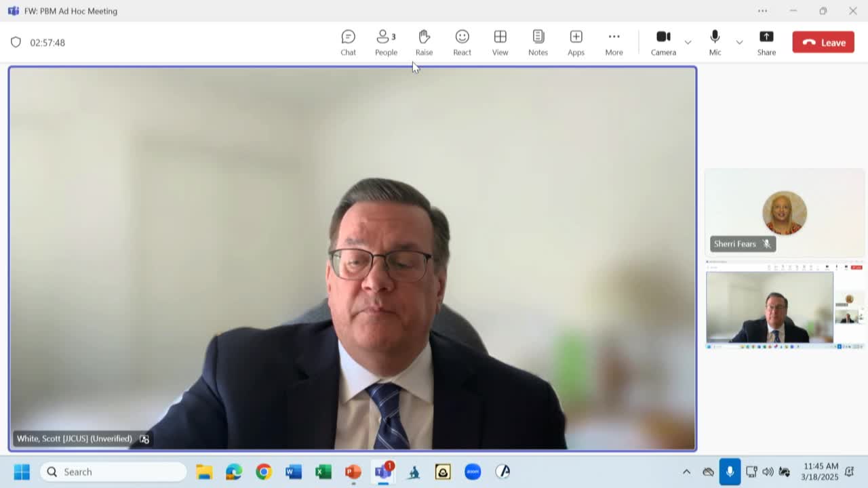The image size is (868, 488).
Task: Open the title bar ellipsis menu
Action: [x=763, y=11]
